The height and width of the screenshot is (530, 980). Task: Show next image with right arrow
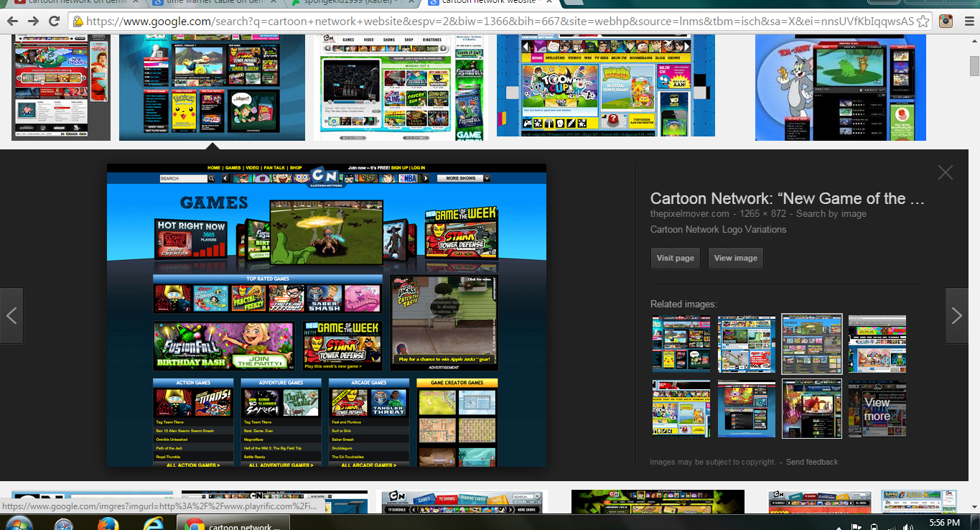click(957, 315)
